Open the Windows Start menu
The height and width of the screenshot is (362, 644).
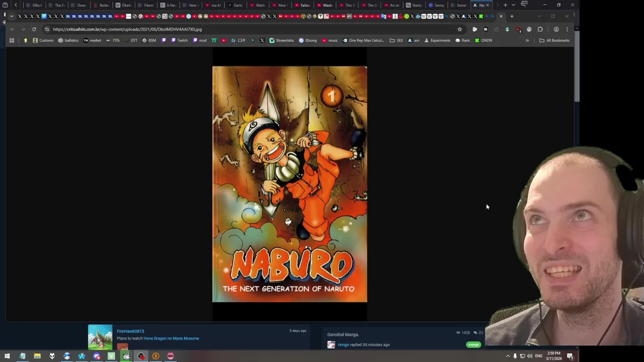coord(7,356)
